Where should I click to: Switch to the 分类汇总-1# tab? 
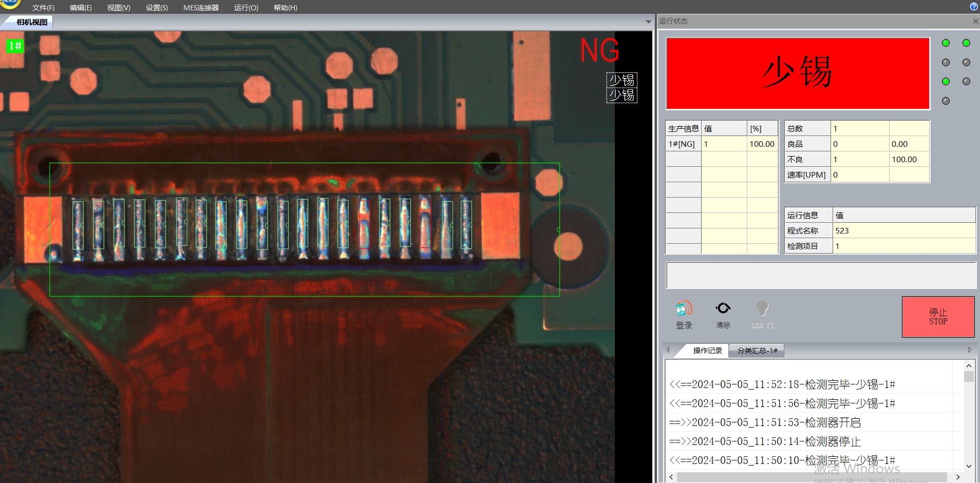pos(757,351)
